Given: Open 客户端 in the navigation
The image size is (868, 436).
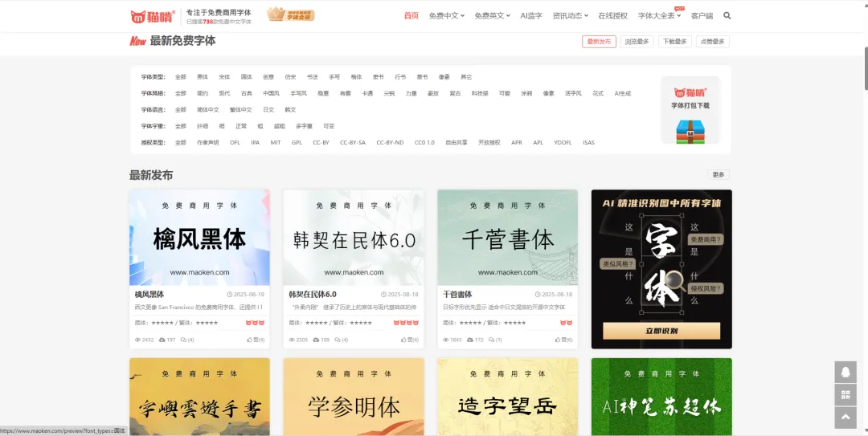Looking at the screenshot, I should (x=702, y=16).
